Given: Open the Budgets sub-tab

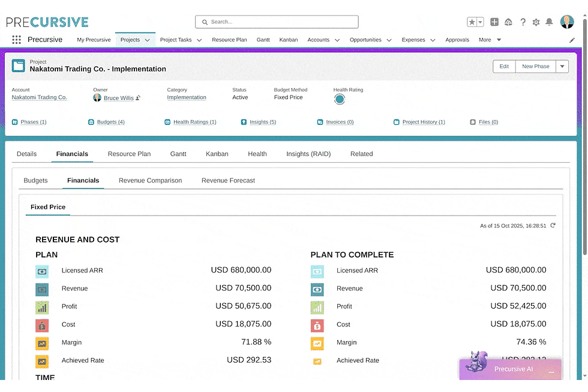Looking at the screenshot, I should 35,181.
